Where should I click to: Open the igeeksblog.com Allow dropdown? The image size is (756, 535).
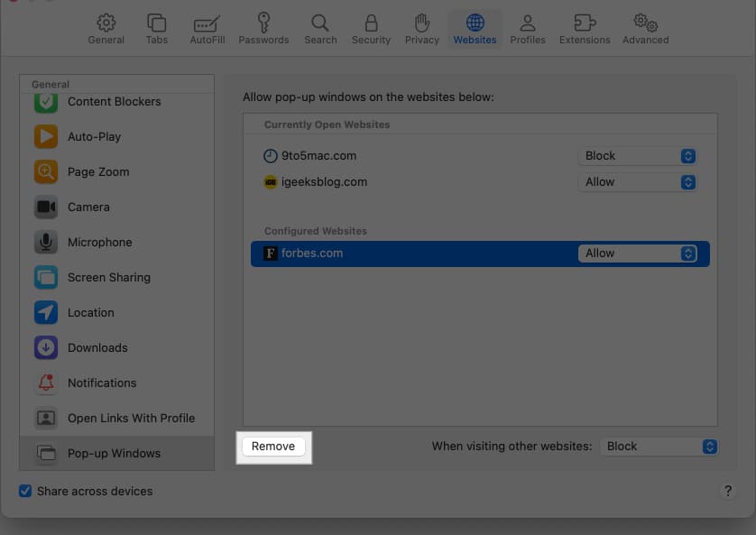[637, 182]
